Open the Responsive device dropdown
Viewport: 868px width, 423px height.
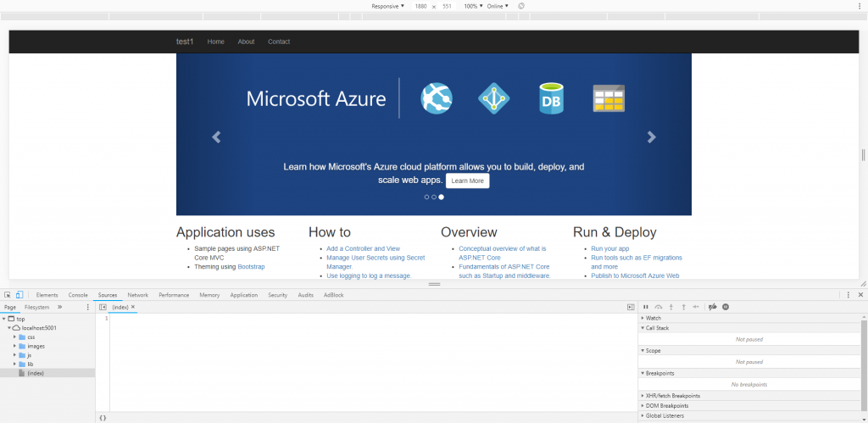click(388, 6)
